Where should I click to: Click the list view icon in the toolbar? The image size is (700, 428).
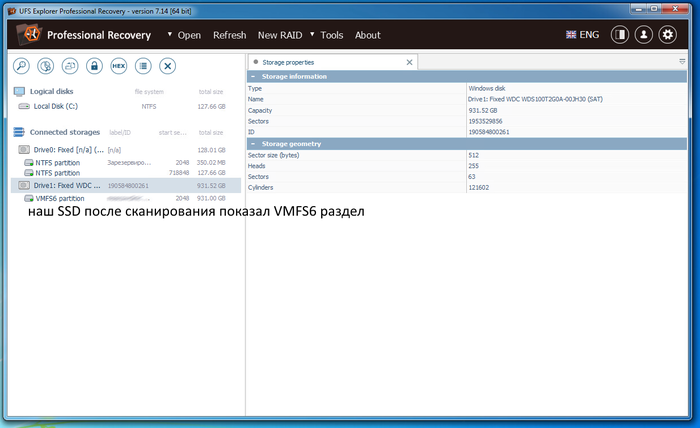click(143, 66)
